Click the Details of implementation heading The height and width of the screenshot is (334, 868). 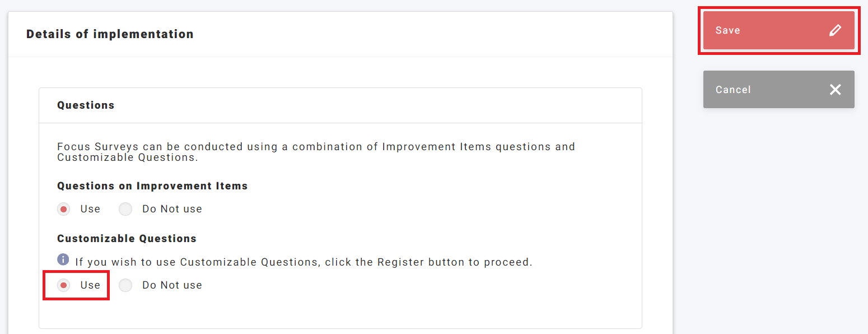[x=110, y=34]
